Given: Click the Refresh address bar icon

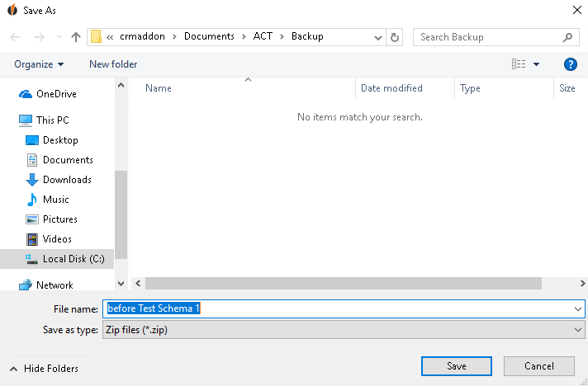Looking at the screenshot, I should [x=395, y=37].
